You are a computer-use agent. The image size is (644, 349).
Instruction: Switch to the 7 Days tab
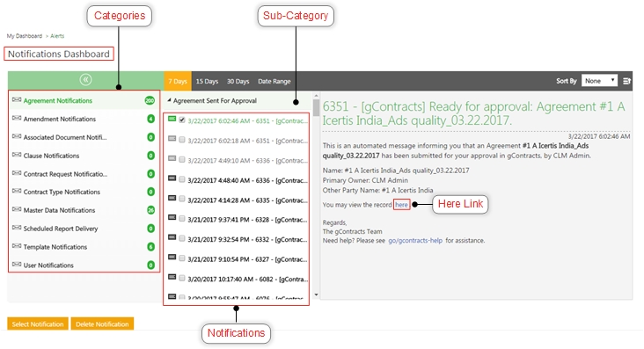(x=178, y=81)
